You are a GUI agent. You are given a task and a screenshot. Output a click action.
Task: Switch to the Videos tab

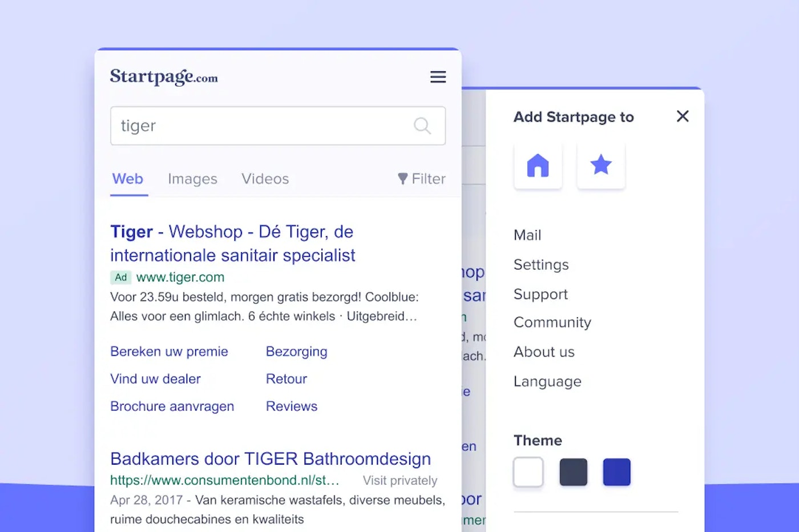tap(265, 179)
